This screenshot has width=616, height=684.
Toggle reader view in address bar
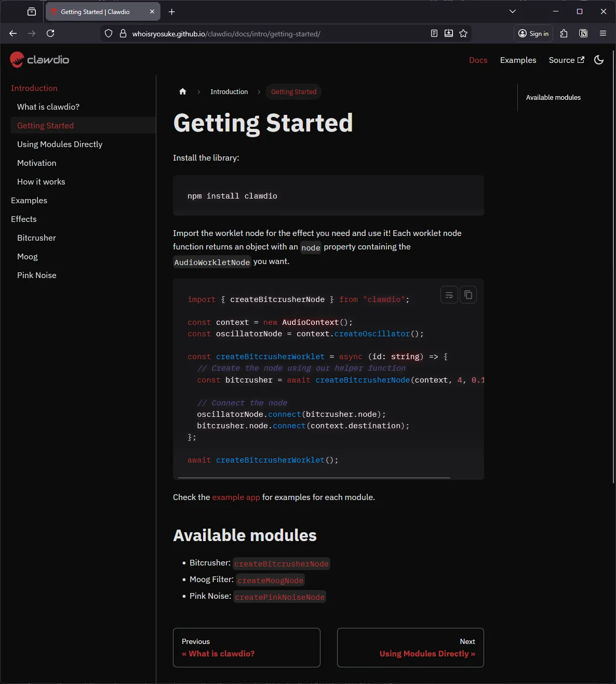coord(434,34)
